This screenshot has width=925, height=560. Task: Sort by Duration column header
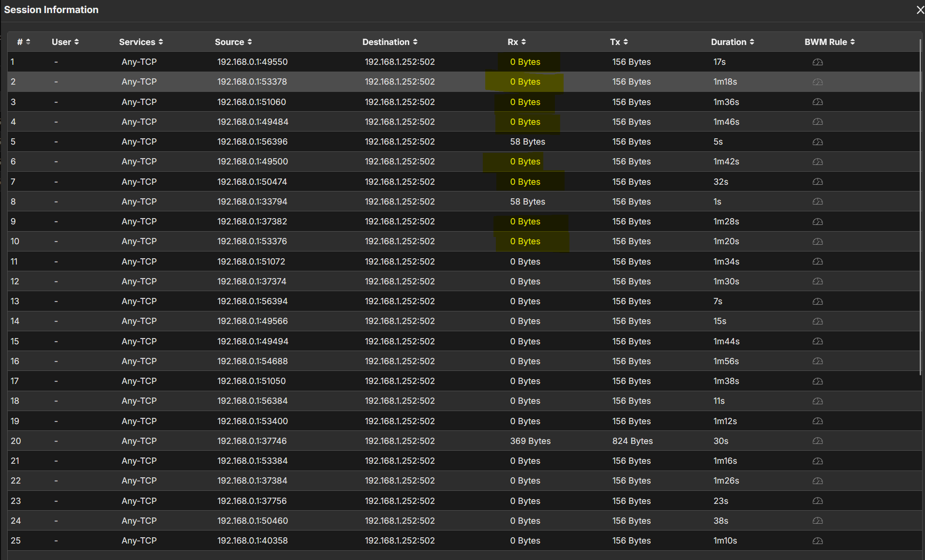tap(733, 42)
